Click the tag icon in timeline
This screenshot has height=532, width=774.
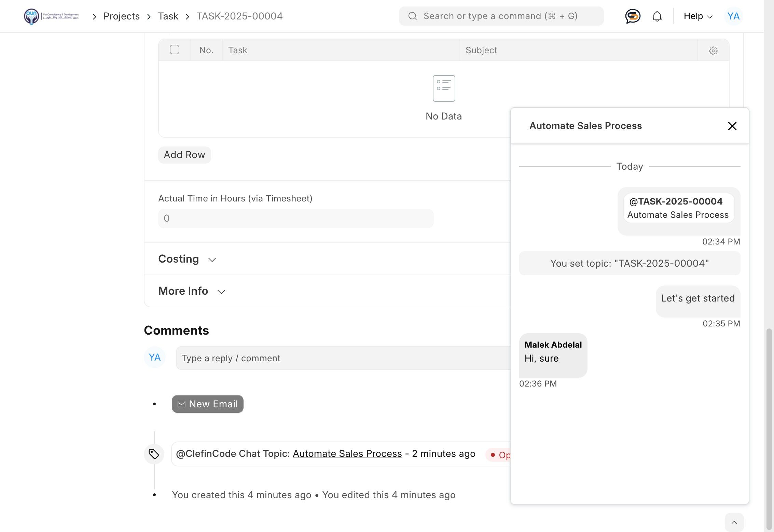click(154, 454)
